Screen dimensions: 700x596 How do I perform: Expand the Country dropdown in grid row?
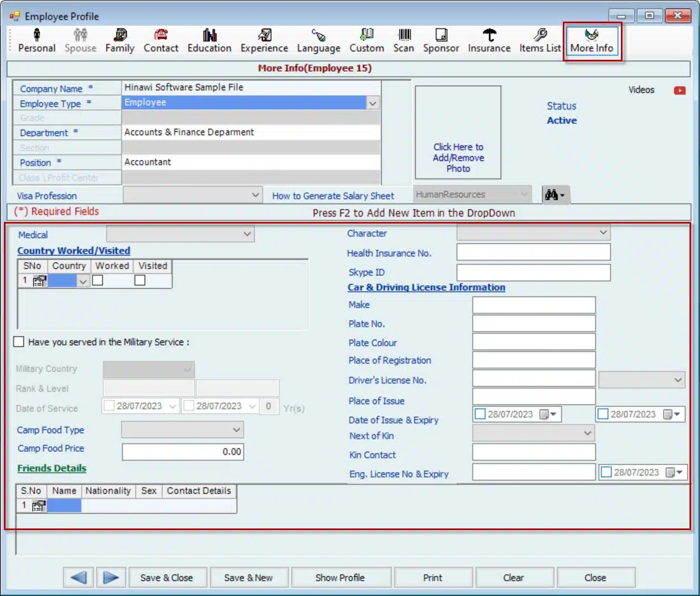pos(83,281)
